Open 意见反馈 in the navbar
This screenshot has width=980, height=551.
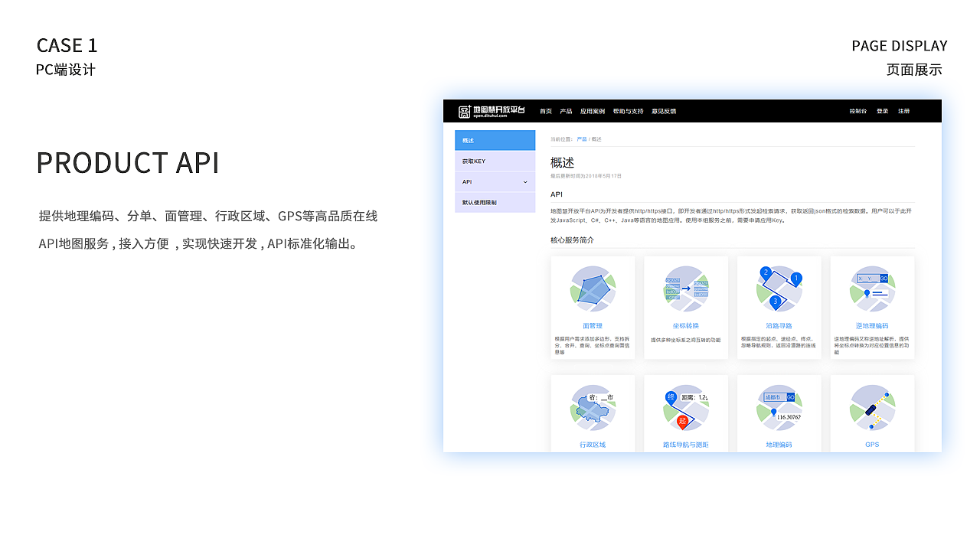pos(664,112)
